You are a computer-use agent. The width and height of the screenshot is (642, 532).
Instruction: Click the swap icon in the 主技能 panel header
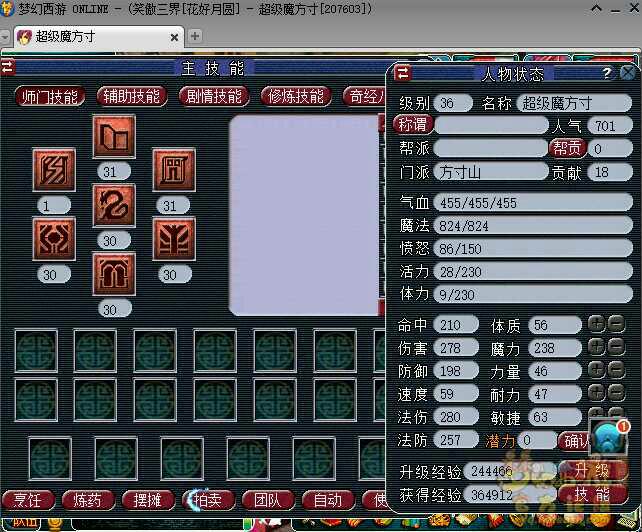[x=7, y=67]
